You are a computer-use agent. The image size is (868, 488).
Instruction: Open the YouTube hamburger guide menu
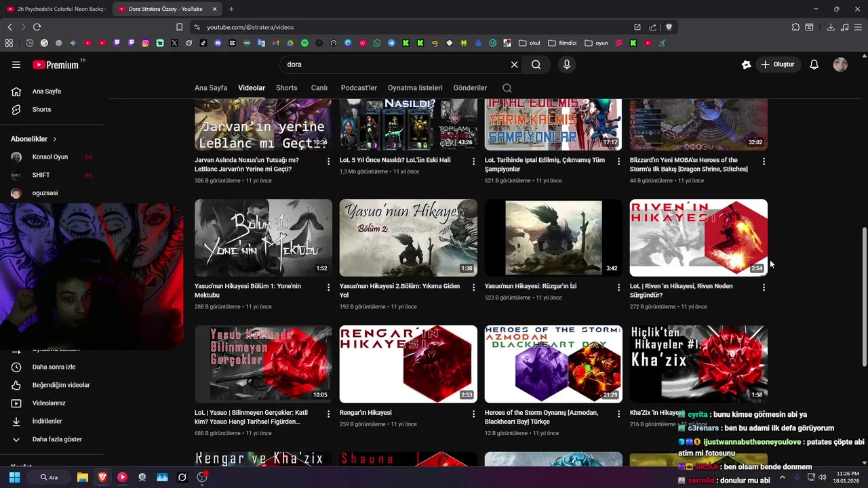click(16, 64)
